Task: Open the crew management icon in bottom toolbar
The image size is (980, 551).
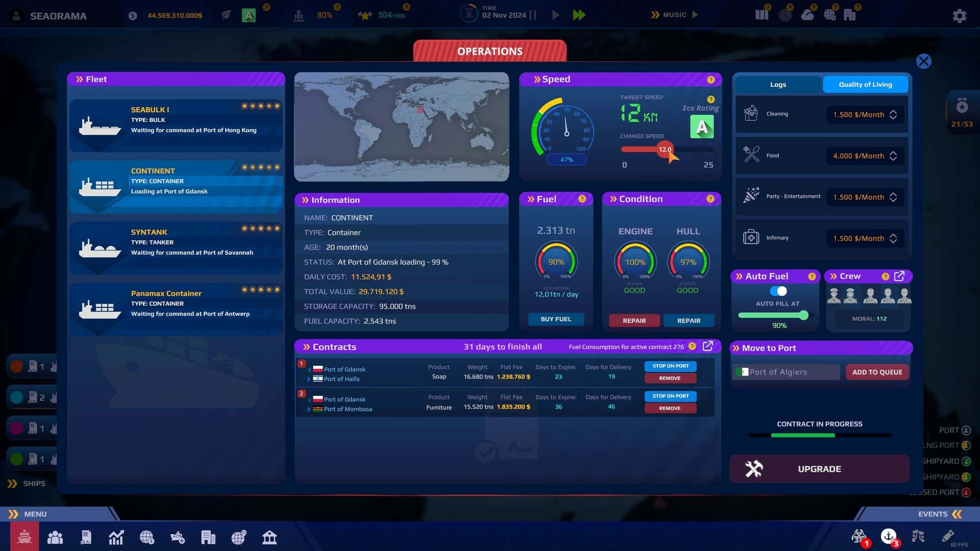Action: click(55, 537)
